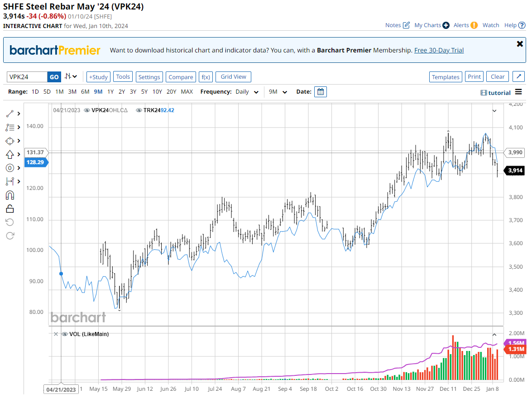The width and height of the screenshot is (532, 398).
Task: Click the pop-out expand chart arrow button
Action: coord(518,77)
